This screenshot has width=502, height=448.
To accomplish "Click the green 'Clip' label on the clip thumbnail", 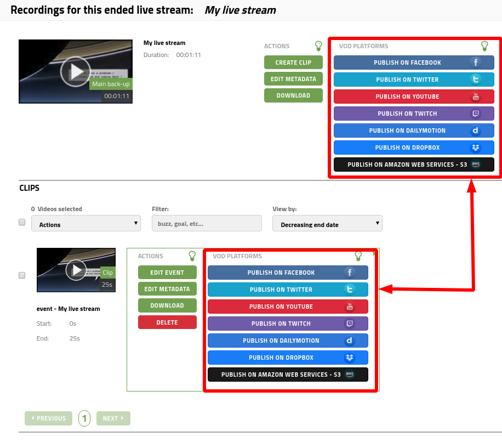I will point(107,273).
